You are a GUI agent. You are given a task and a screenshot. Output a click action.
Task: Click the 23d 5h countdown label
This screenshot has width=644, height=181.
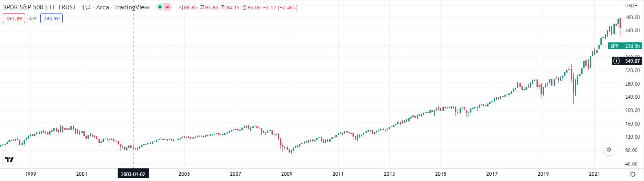coord(632,46)
